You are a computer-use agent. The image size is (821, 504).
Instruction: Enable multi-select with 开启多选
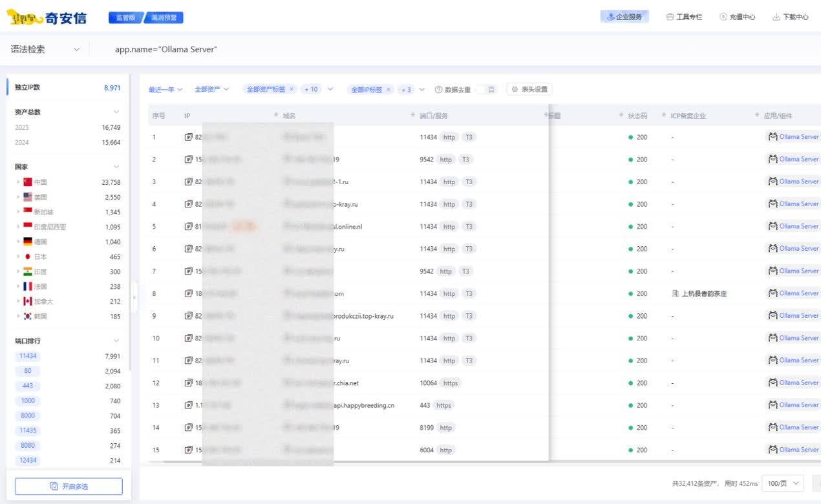click(x=69, y=487)
